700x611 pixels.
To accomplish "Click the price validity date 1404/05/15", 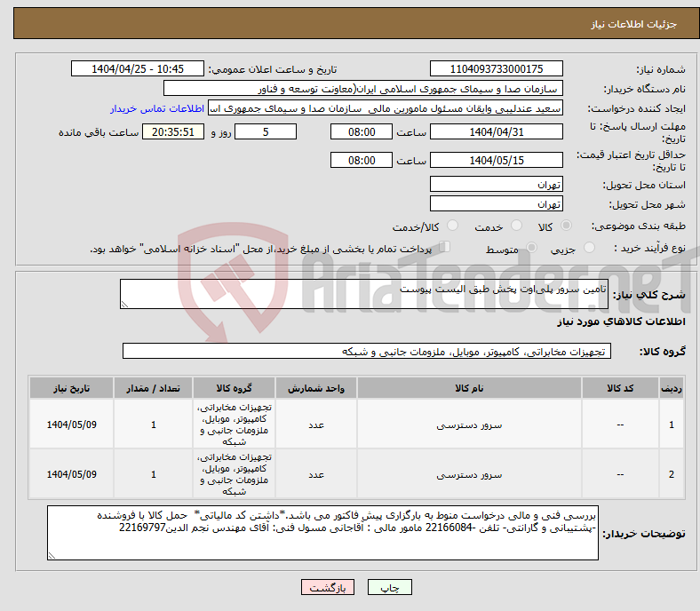I will coord(496,160).
